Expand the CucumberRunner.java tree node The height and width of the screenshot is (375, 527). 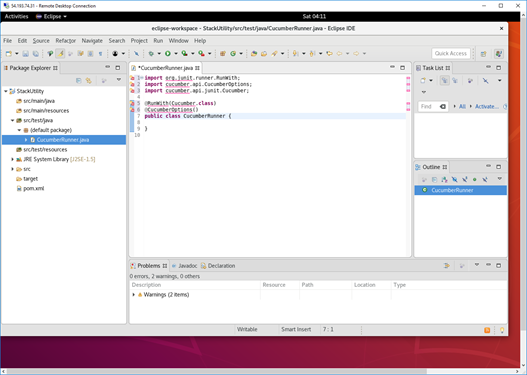tap(26, 140)
